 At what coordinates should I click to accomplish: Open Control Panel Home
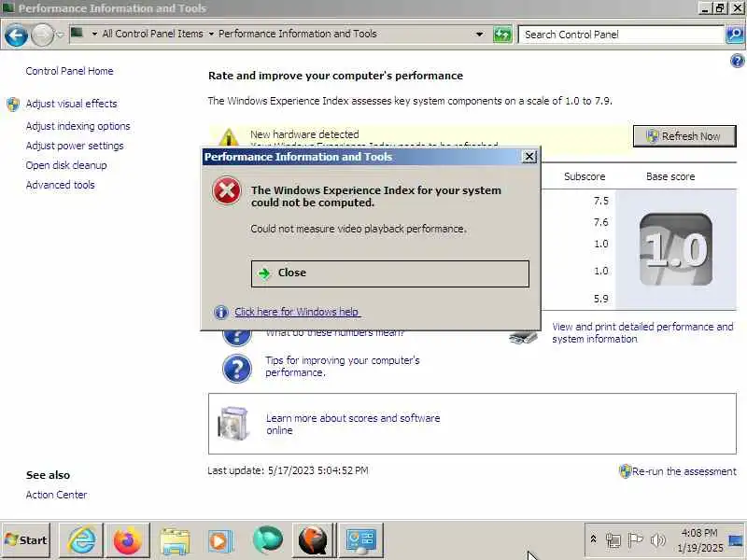click(69, 71)
